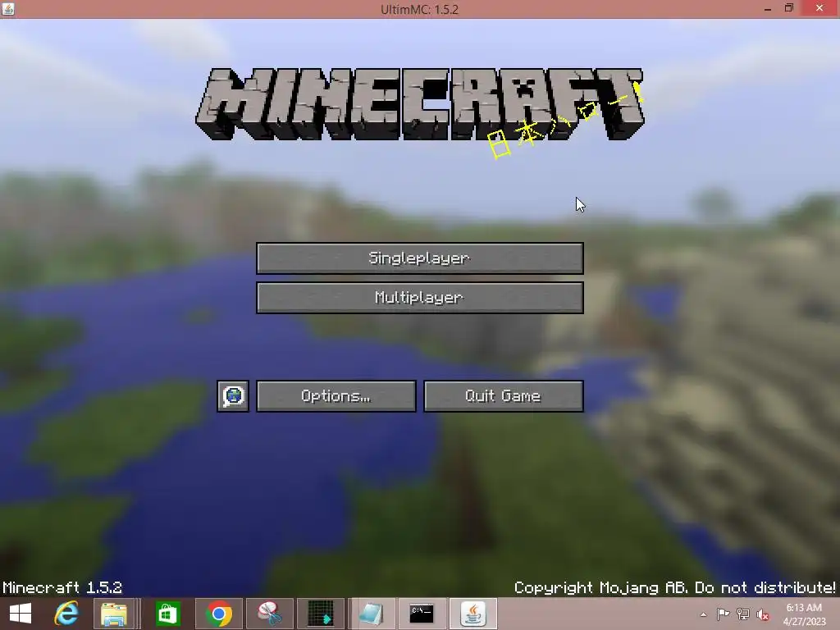The width and height of the screenshot is (840, 630).
Task: Open the Options... settings screen
Action: tap(336, 396)
